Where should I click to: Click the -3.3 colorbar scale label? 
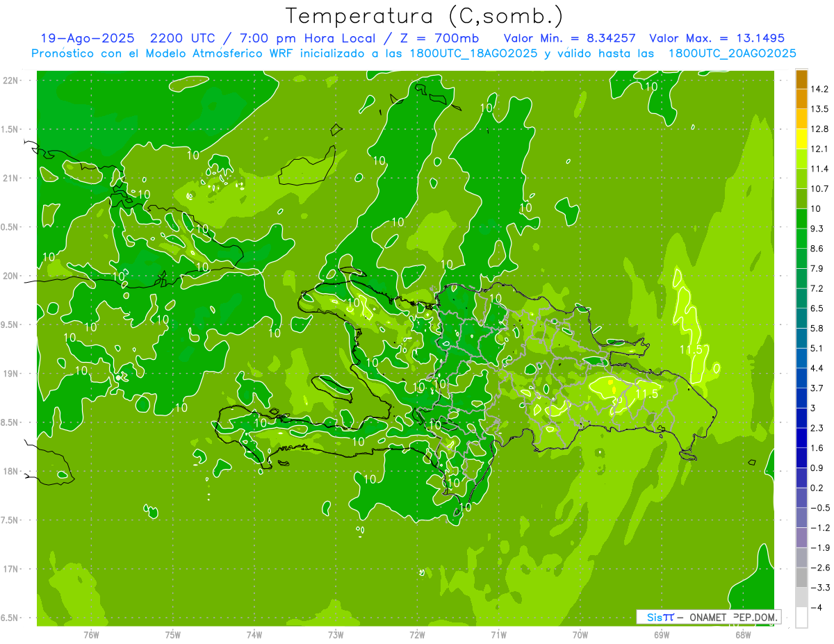coord(819,588)
